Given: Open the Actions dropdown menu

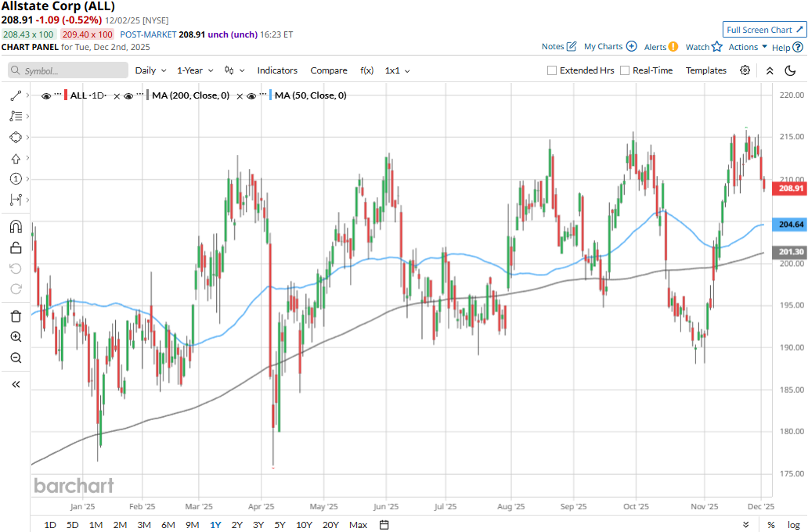Looking at the screenshot, I should (748, 47).
